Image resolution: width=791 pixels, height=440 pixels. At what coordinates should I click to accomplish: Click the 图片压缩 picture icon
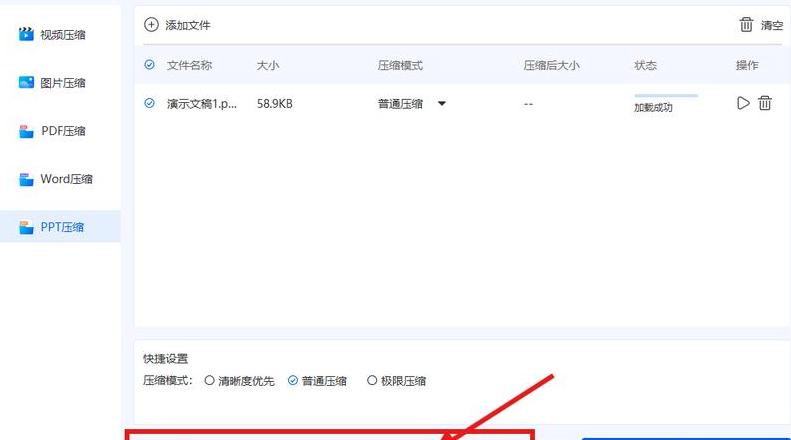26,82
